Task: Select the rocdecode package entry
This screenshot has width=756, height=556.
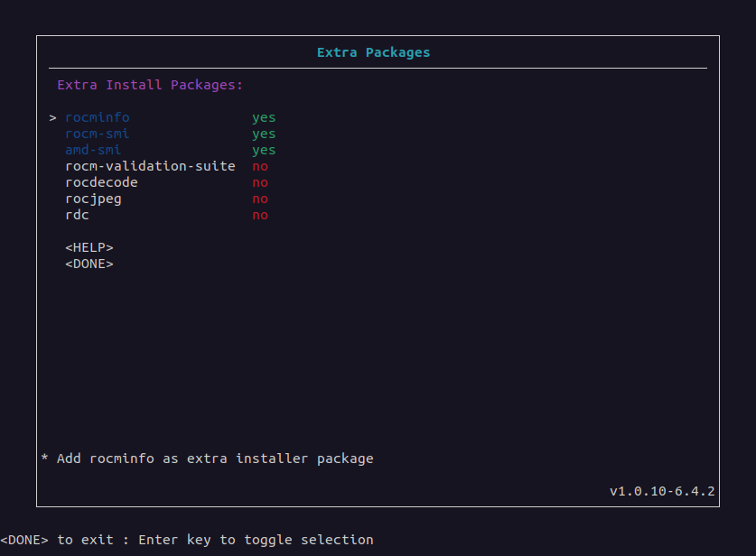Action: (x=101, y=182)
